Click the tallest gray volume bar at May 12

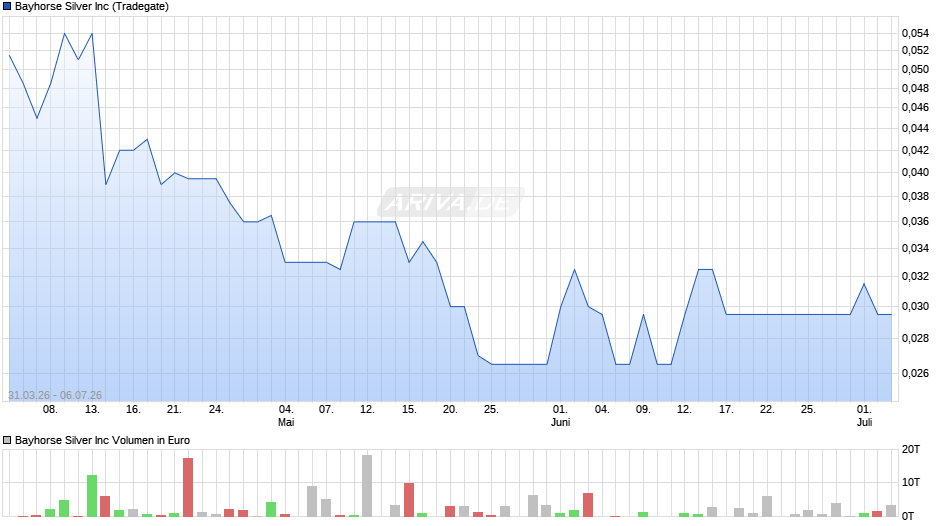367,486
